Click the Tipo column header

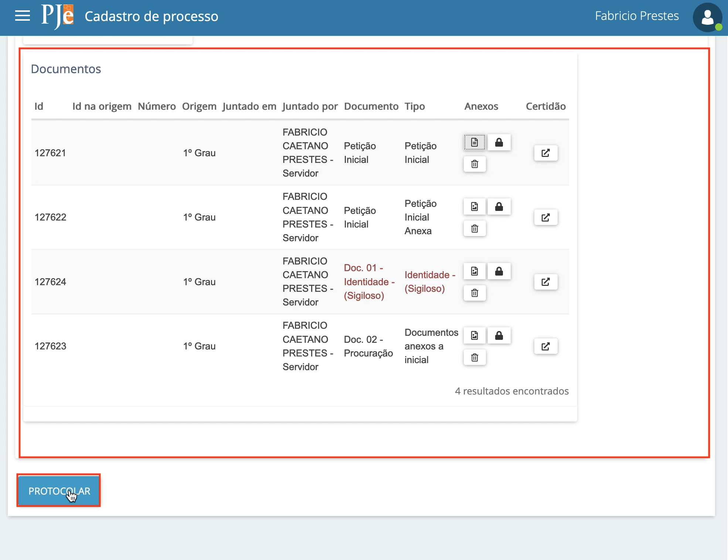click(x=415, y=106)
